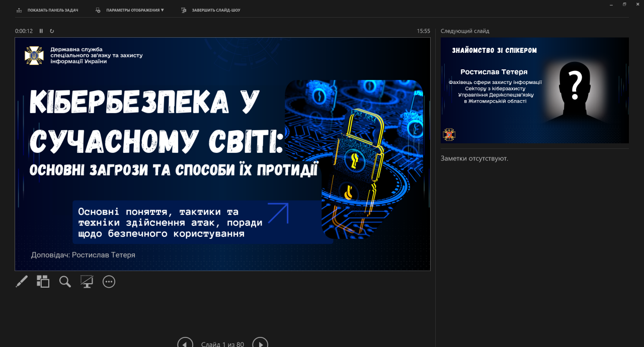Click the 15:55 clock above the slide
Image resolution: width=644 pixels, height=347 pixels.
coord(423,31)
